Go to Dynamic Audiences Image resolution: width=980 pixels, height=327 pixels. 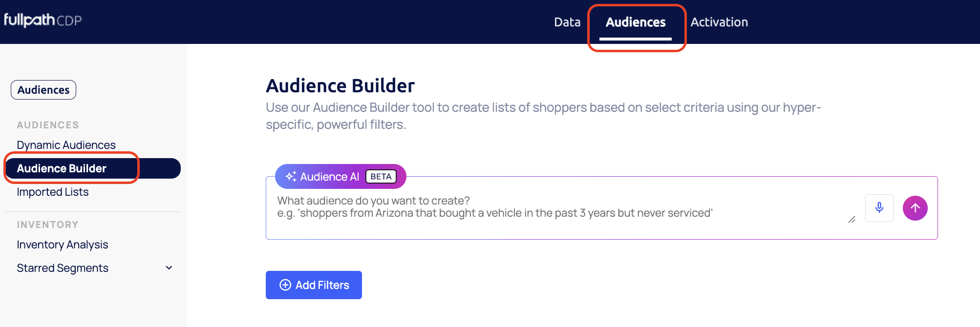[66, 145]
